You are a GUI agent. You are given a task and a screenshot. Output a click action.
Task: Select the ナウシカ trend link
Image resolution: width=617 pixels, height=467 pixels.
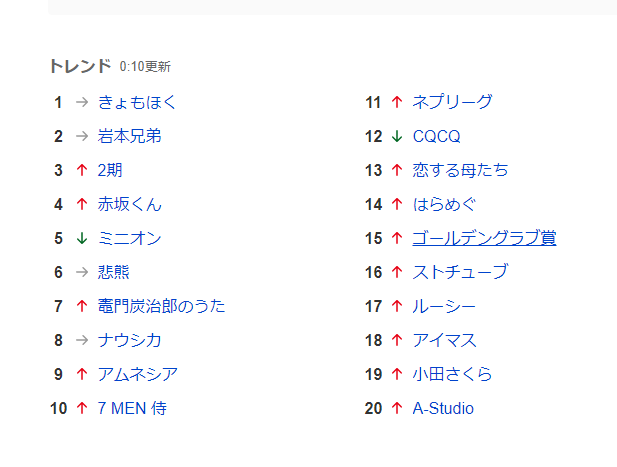pyautogui.click(x=130, y=340)
